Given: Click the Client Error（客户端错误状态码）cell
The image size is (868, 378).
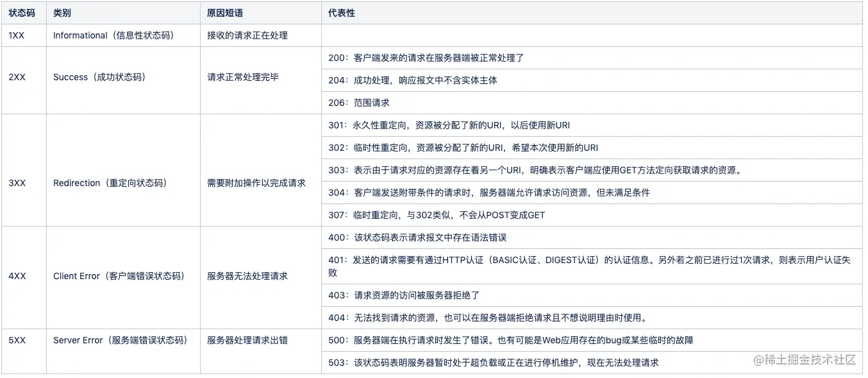Looking at the screenshot, I should coord(123,278).
